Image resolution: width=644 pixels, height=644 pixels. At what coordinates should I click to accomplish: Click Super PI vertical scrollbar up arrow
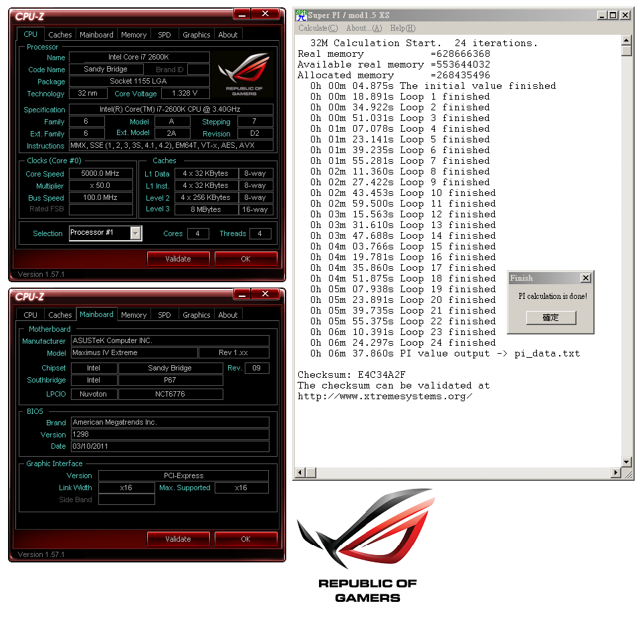point(627,40)
